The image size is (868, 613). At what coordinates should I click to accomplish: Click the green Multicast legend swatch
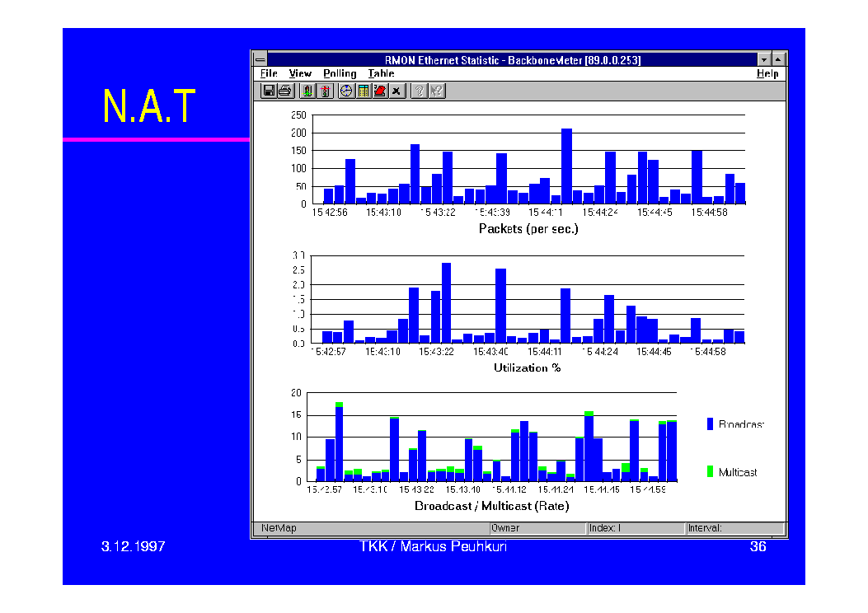click(710, 471)
